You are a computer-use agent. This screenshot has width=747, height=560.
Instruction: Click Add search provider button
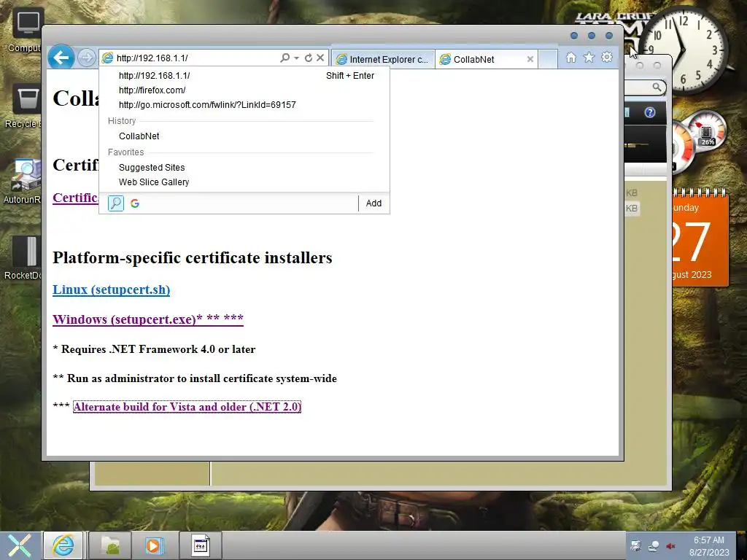tap(373, 203)
